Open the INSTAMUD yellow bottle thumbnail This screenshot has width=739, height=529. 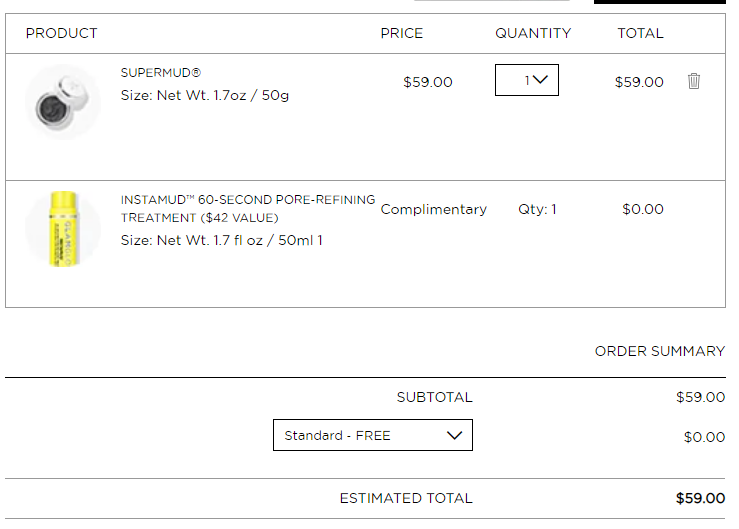pos(63,229)
